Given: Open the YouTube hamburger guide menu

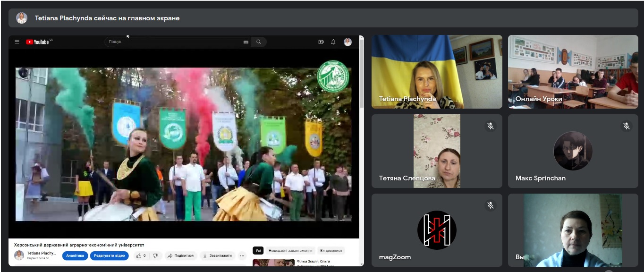Looking at the screenshot, I should 17,42.
